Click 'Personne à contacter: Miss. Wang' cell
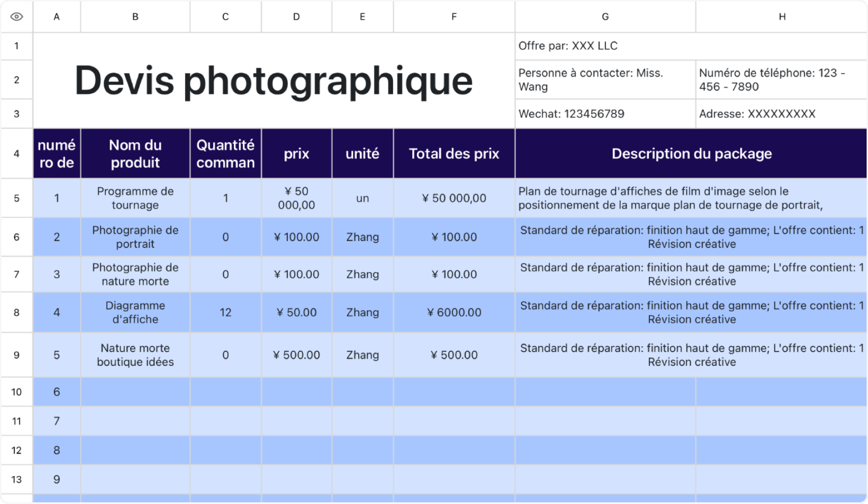 click(605, 80)
